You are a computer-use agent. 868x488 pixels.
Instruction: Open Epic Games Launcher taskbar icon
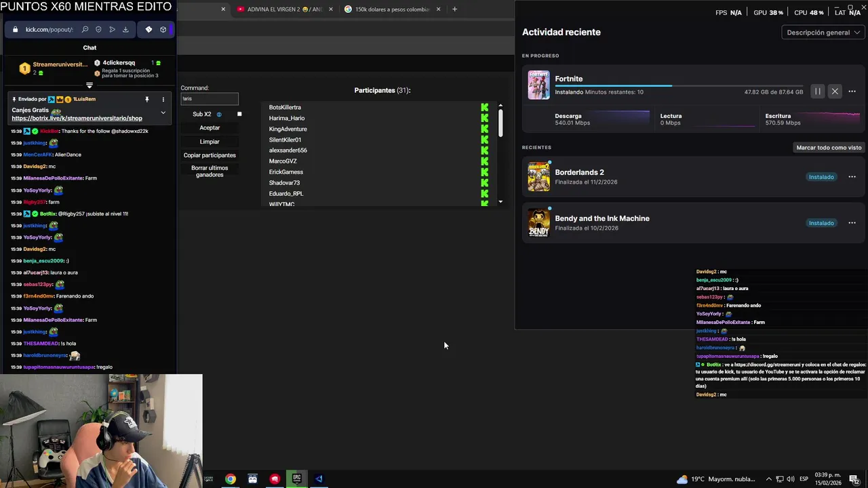click(x=297, y=479)
